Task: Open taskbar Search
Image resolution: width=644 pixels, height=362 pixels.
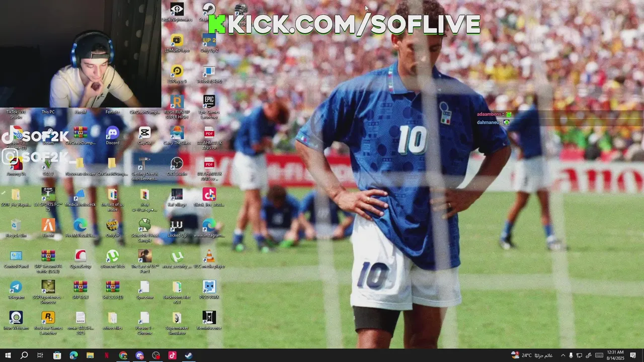Action: [24, 355]
